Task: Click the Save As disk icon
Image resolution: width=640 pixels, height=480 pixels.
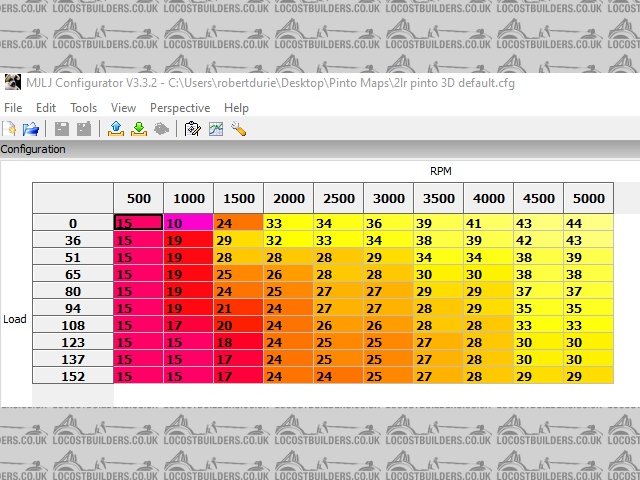Action: [84, 129]
